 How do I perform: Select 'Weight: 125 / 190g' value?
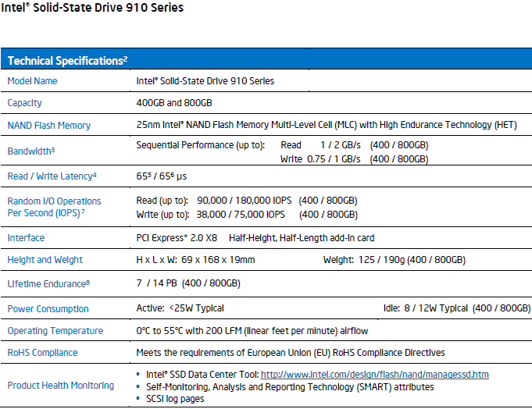[364, 260]
